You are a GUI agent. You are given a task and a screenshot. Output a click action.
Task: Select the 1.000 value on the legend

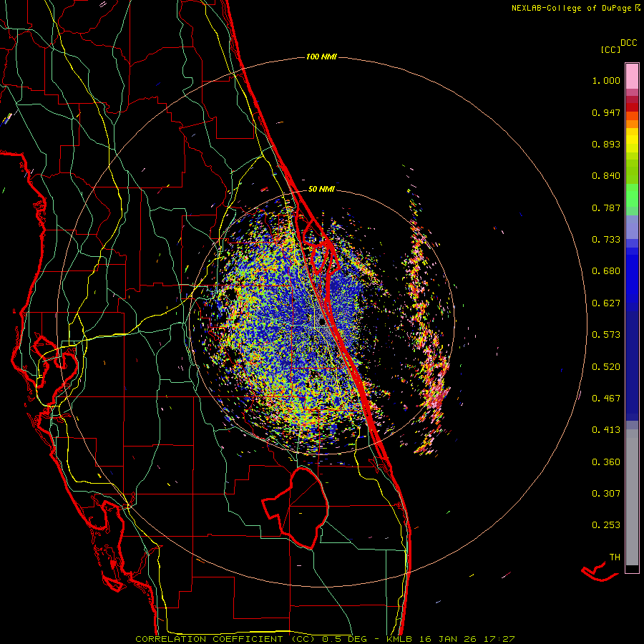pos(606,80)
